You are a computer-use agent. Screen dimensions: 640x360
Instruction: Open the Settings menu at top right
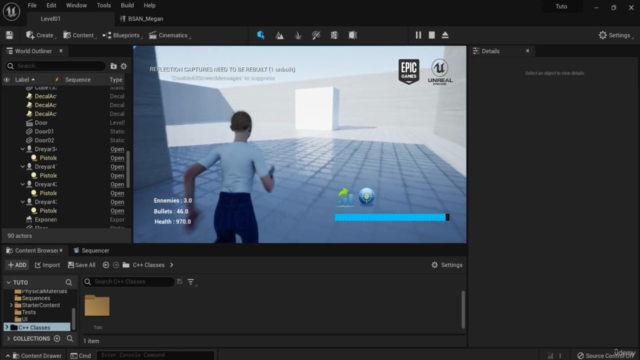point(616,35)
